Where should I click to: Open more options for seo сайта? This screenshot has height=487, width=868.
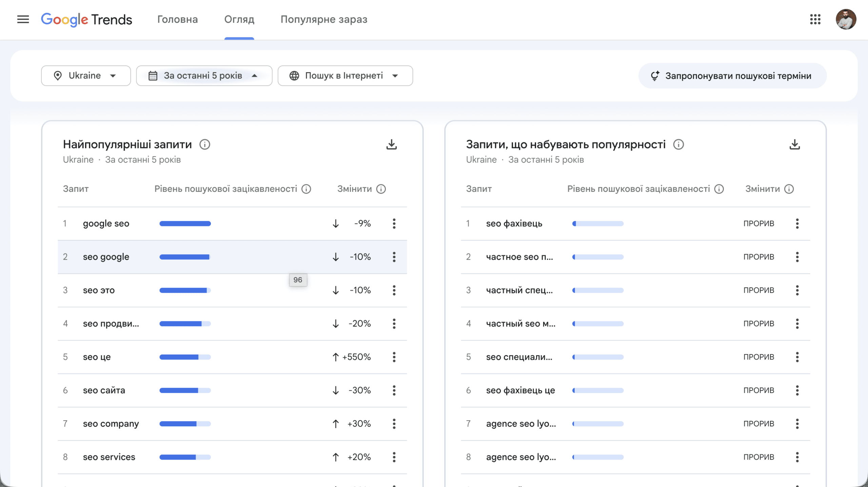pos(394,390)
